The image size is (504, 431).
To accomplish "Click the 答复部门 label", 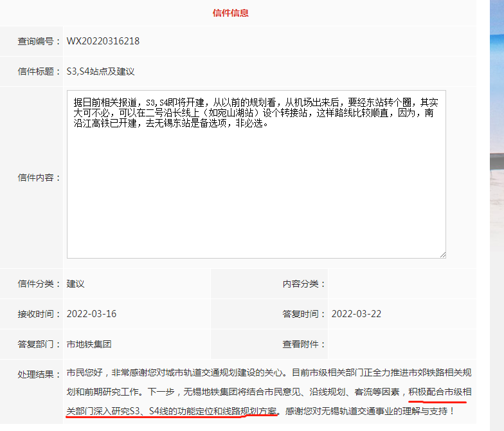I will click(39, 344).
